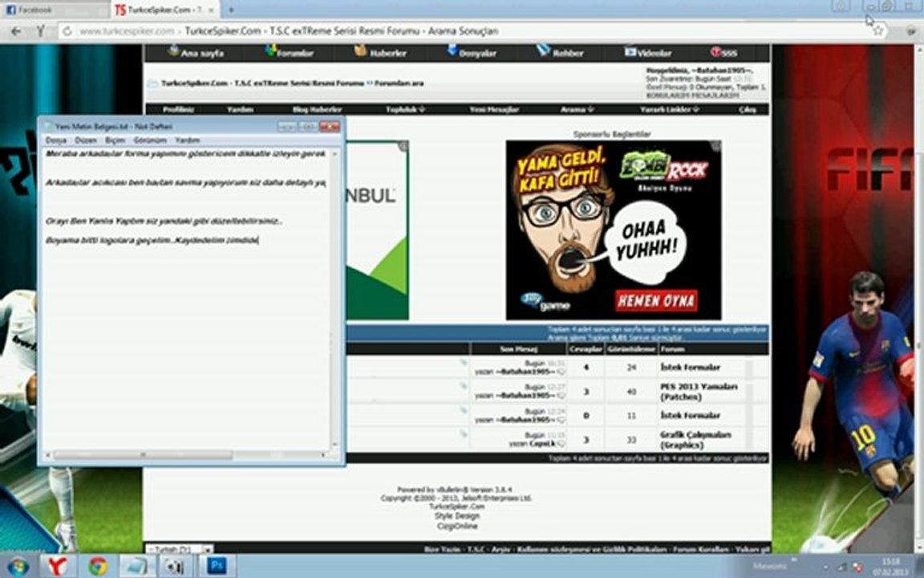924x578 pixels.
Task: Expand the Topluluk dropdown menu
Action: pos(405,109)
